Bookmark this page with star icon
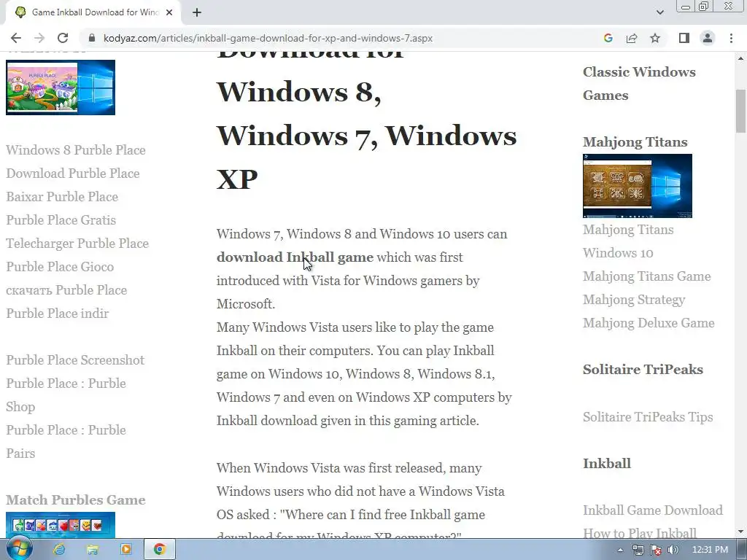The width and height of the screenshot is (747, 560). 655,38
